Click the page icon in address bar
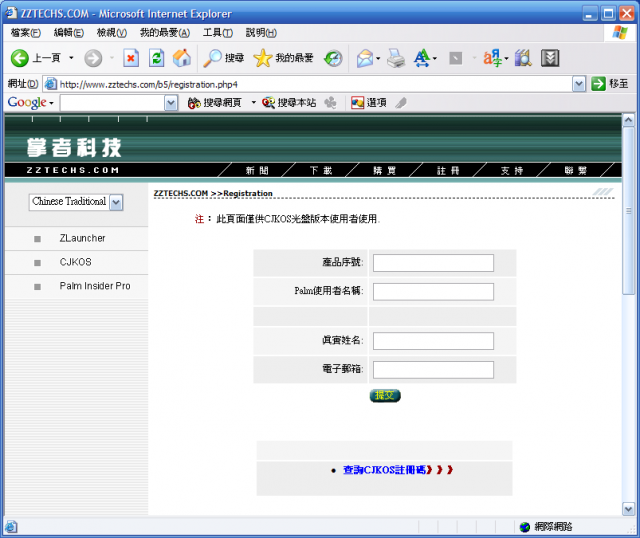 (x=51, y=84)
